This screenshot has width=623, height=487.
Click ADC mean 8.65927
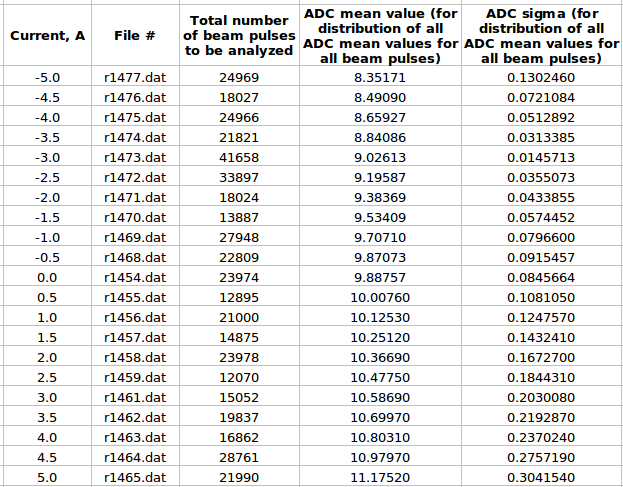click(380, 118)
